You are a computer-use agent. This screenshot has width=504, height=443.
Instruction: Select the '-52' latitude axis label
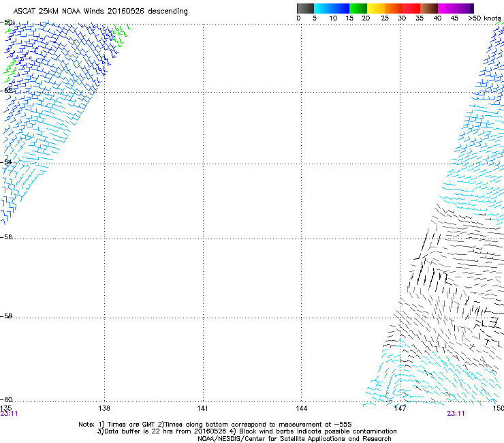[6, 91]
